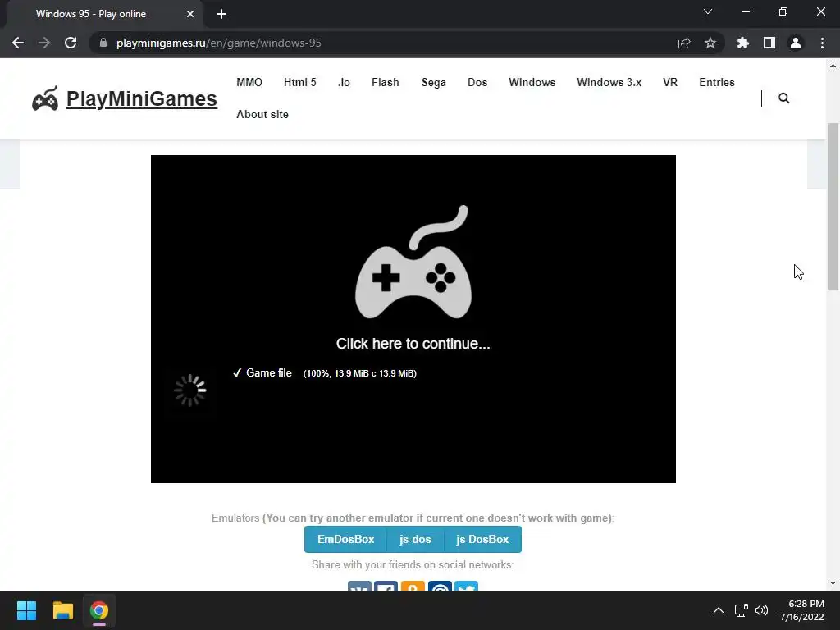Screen dimensions: 840x630
Task: Open the Windows Start button
Action: click(x=26, y=610)
